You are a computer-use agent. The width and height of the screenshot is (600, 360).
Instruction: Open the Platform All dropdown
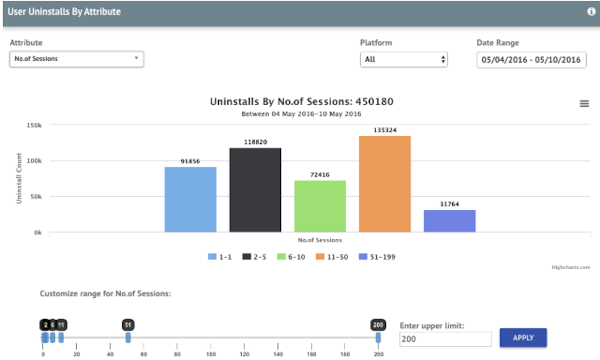pos(404,60)
